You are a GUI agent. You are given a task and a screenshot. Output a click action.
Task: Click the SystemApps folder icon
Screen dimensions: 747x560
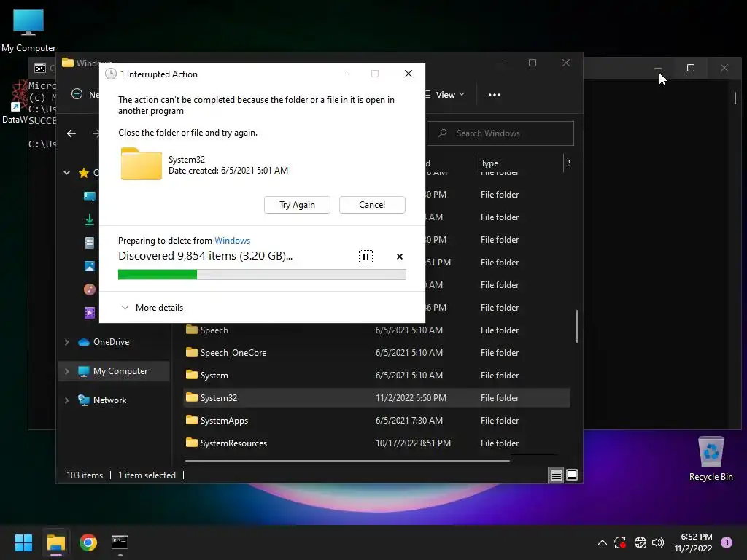pyautogui.click(x=192, y=420)
